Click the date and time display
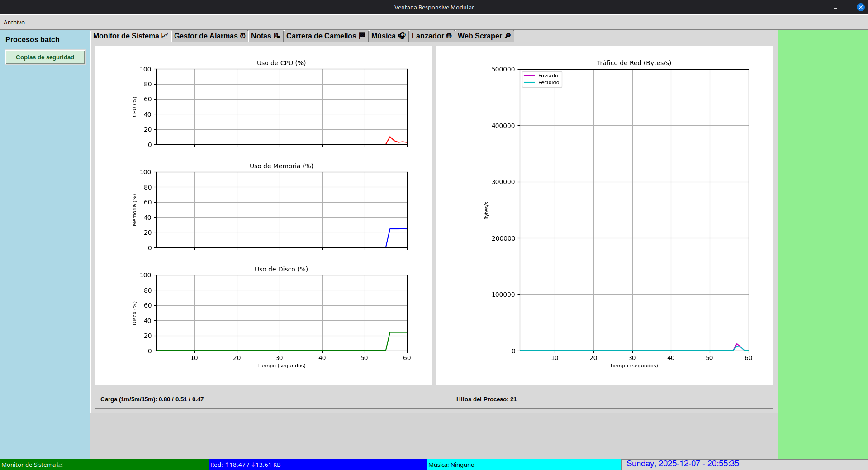 [x=682, y=464]
